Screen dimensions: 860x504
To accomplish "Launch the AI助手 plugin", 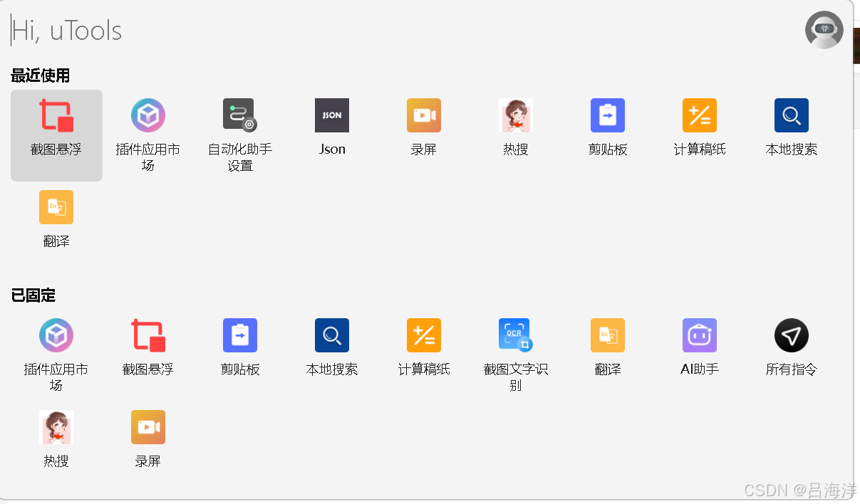I will point(700,355).
